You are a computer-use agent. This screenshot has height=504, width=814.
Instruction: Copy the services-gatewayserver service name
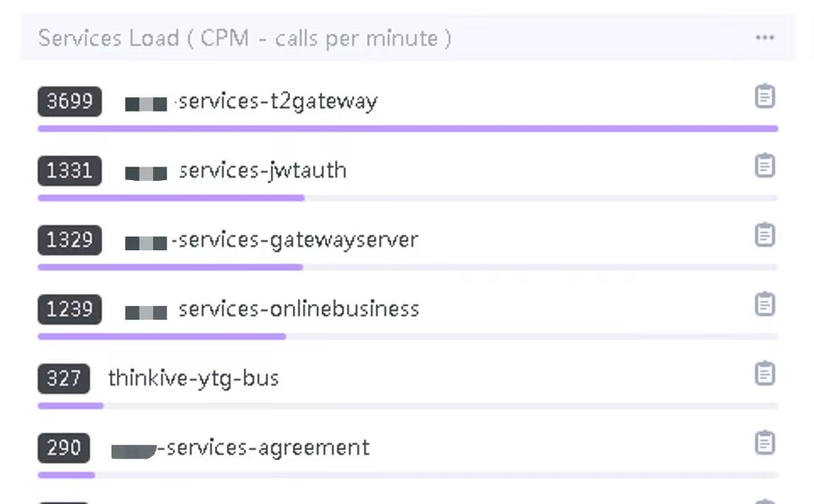point(765,234)
